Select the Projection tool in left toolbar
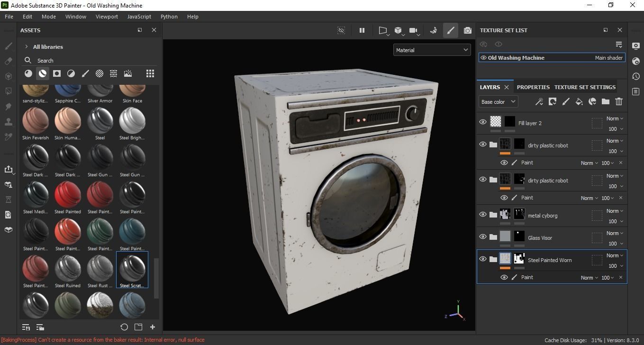The image size is (644, 345). tap(8, 76)
